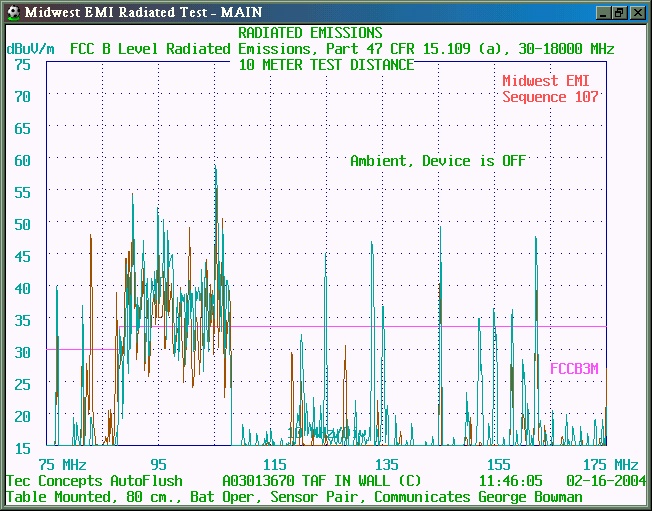652x511 pixels.
Task: Click the 'Ambient, Device is OFF' annotation
Action: tap(437, 161)
